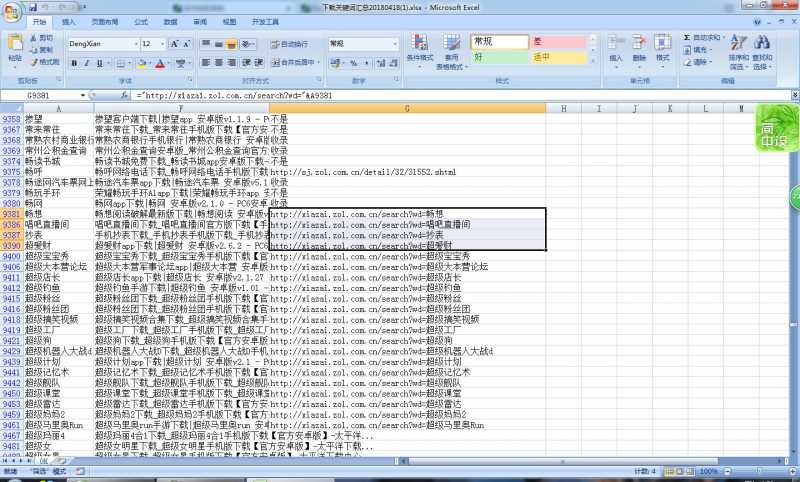Click the Save icon in quick access toolbar
The height and width of the screenshot is (482, 800).
pyautogui.click(x=33, y=7)
